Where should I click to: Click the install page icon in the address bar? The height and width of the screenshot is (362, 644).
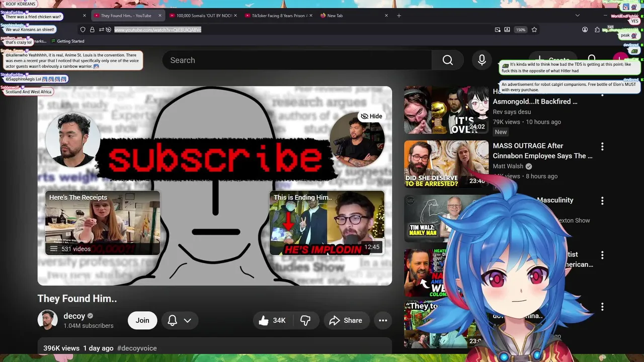507,30
